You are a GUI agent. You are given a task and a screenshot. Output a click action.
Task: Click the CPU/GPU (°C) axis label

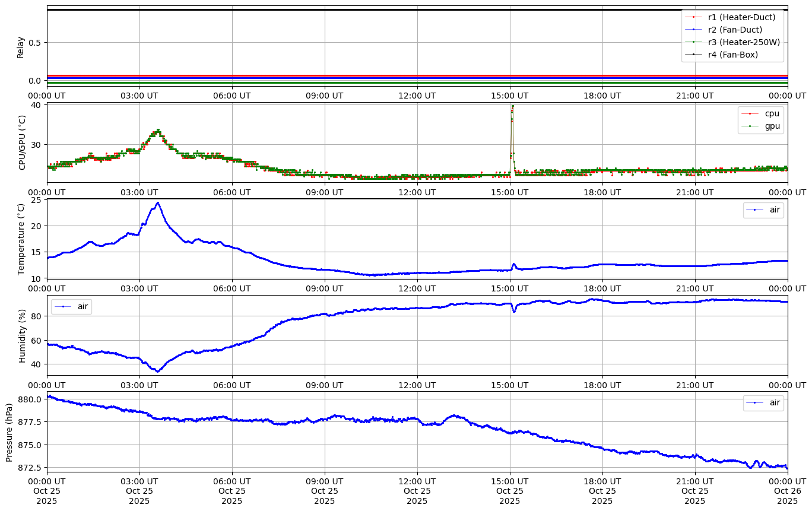[23, 142]
